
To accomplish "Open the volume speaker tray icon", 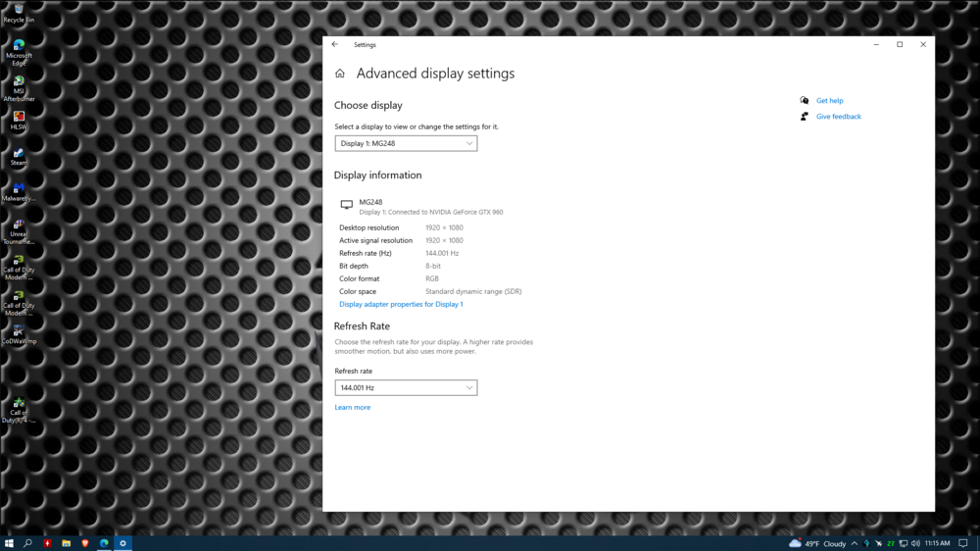I will 915,543.
